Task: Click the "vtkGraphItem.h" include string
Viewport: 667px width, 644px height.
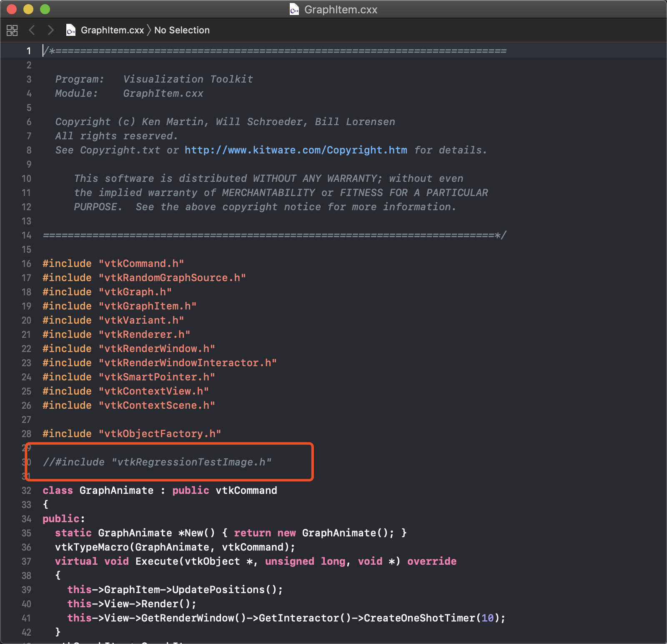Action: pyautogui.click(x=148, y=306)
